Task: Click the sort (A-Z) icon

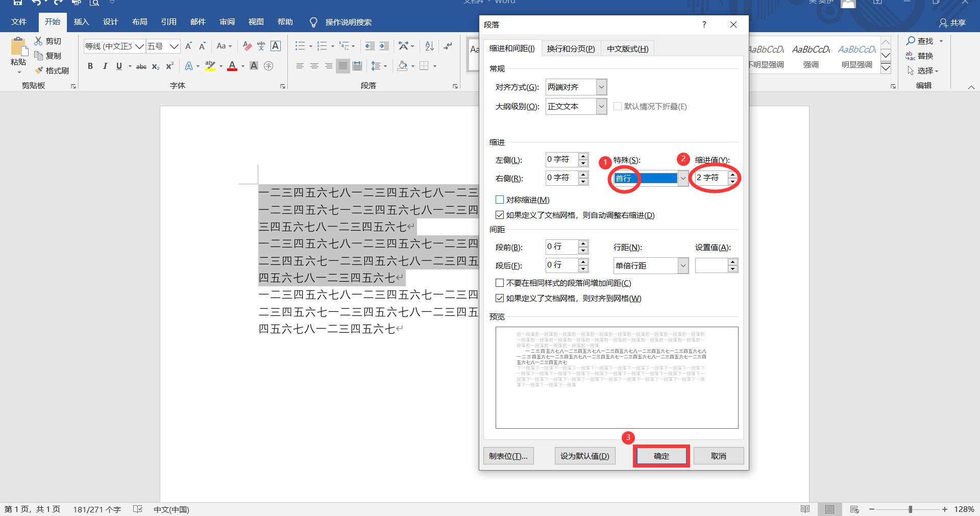Action: tap(429, 46)
